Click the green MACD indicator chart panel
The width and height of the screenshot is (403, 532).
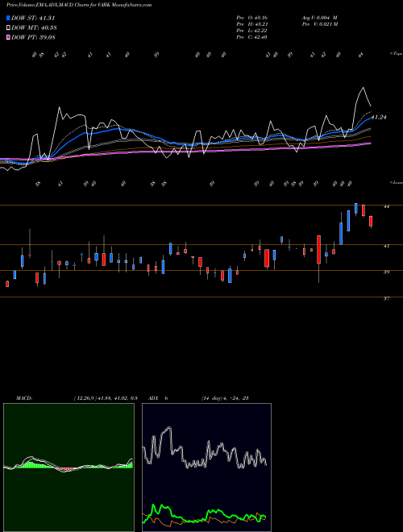tap(69, 468)
